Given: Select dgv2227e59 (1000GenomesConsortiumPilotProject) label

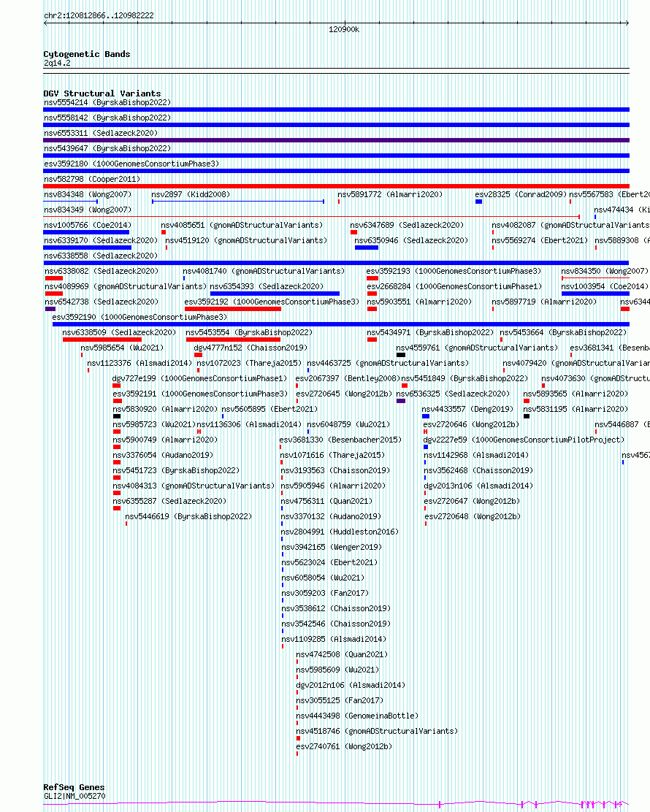Looking at the screenshot, I should pos(524,440).
